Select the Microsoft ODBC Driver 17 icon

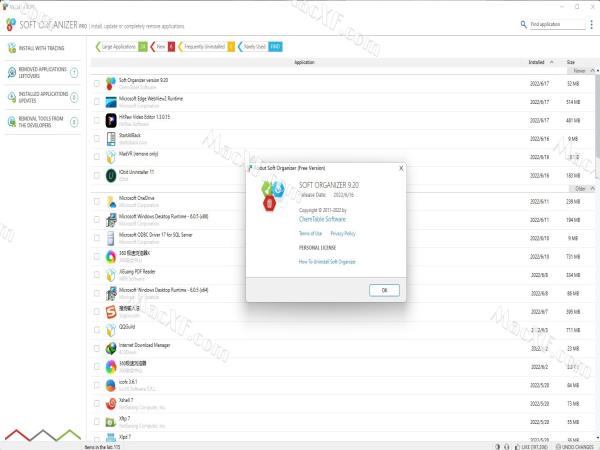111,238
